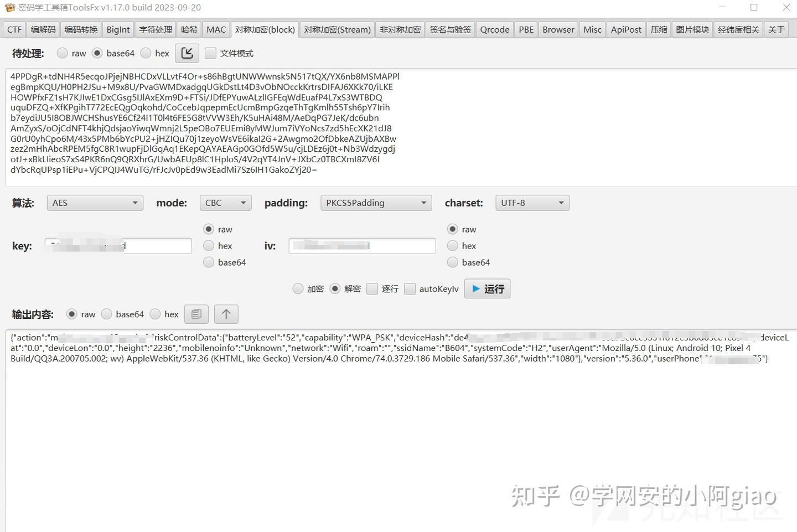Open the Browser tab
The width and height of the screenshot is (797, 532).
pos(557,29)
